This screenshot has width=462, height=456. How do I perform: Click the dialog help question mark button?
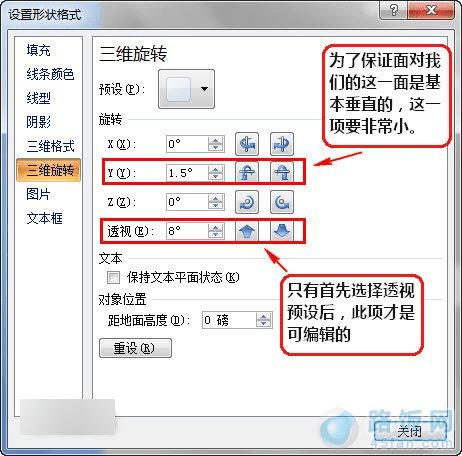click(393, 10)
